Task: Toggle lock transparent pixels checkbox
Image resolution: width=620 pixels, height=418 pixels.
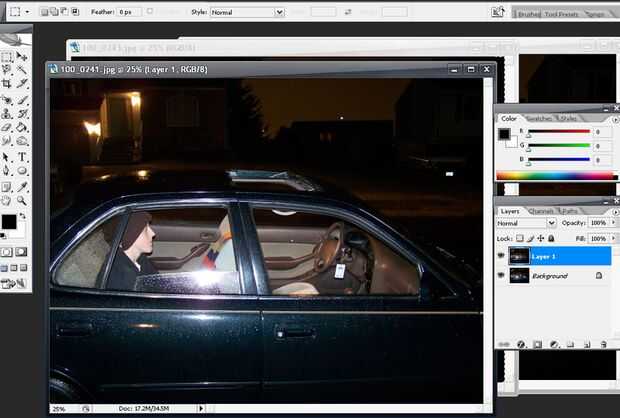Action: coord(520,238)
